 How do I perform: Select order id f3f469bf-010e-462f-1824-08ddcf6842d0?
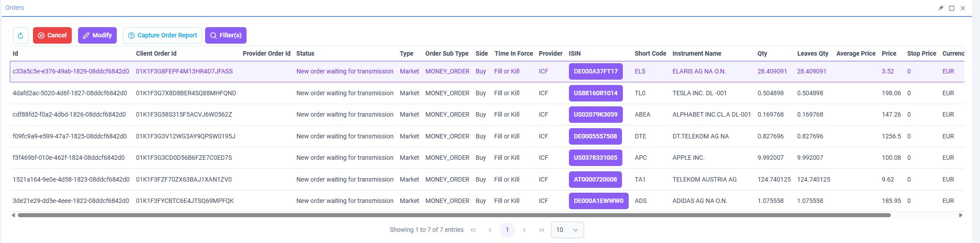69,158
